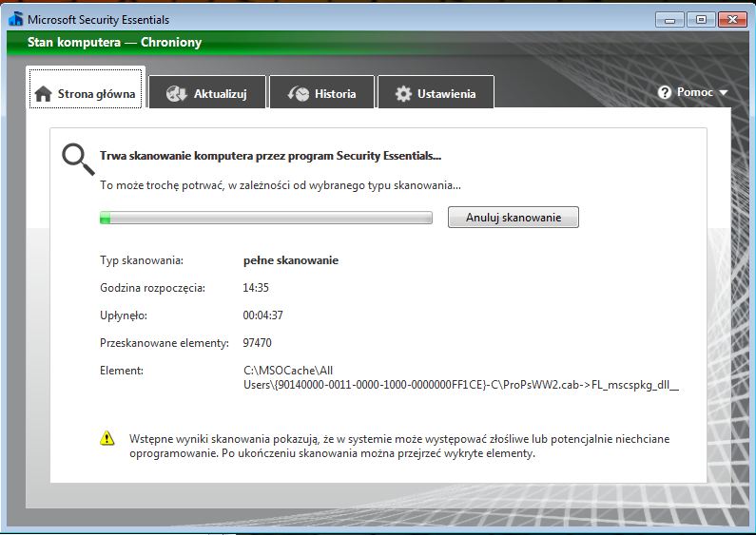The height and width of the screenshot is (535, 756).
Task: Open the Strona główna tab
Action: pyautogui.click(x=86, y=88)
